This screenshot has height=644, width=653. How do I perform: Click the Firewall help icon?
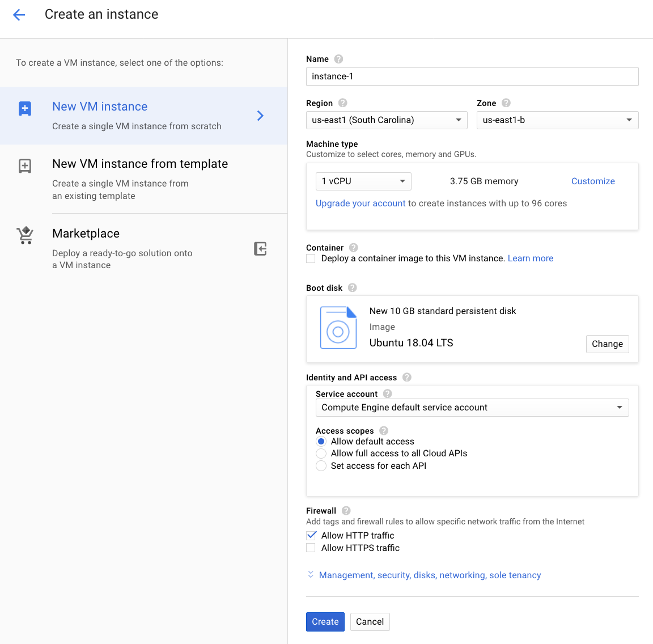pos(346,511)
